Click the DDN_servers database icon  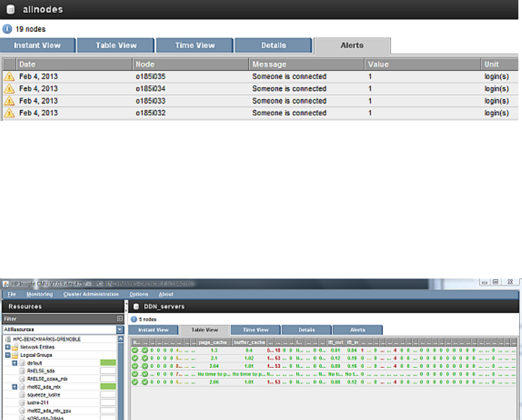point(136,307)
